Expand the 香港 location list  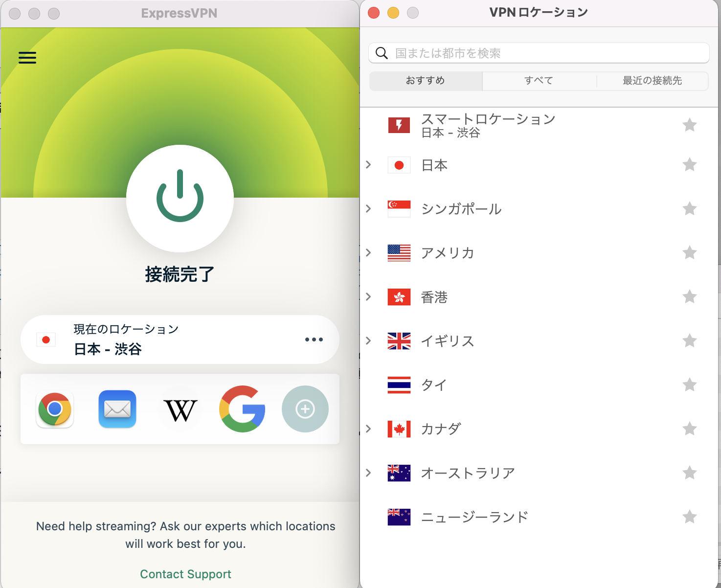(x=369, y=297)
